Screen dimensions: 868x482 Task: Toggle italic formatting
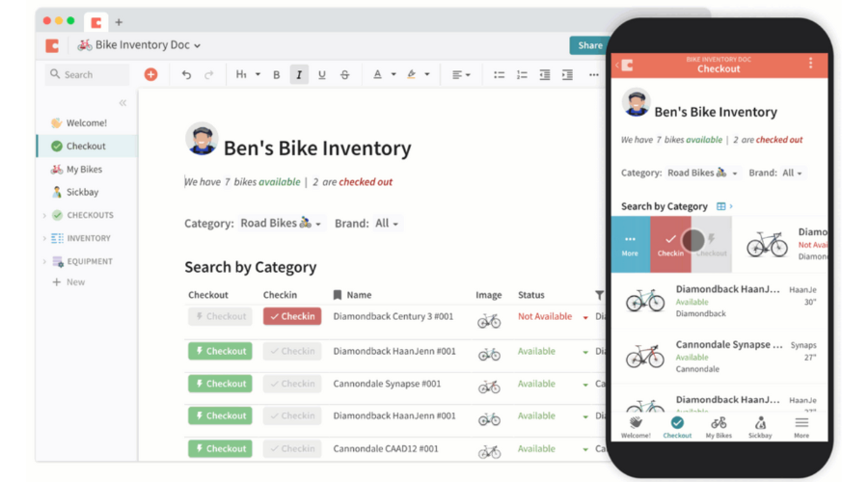299,74
